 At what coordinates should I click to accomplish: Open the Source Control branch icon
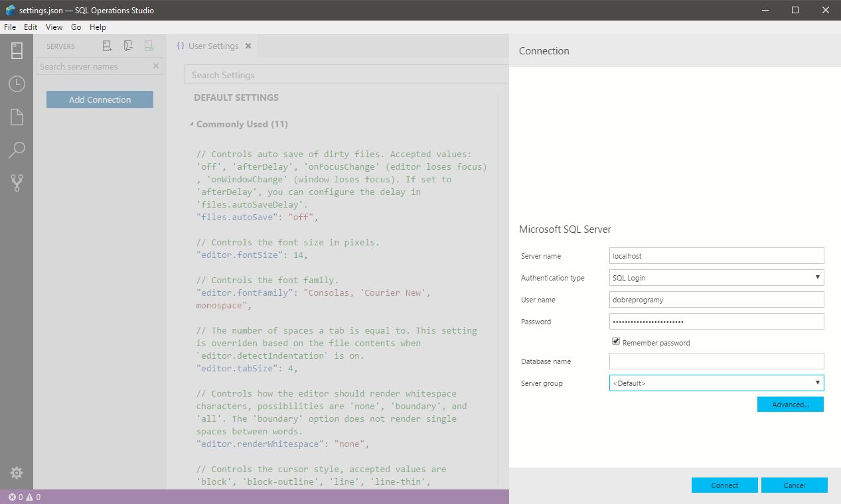[17, 183]
